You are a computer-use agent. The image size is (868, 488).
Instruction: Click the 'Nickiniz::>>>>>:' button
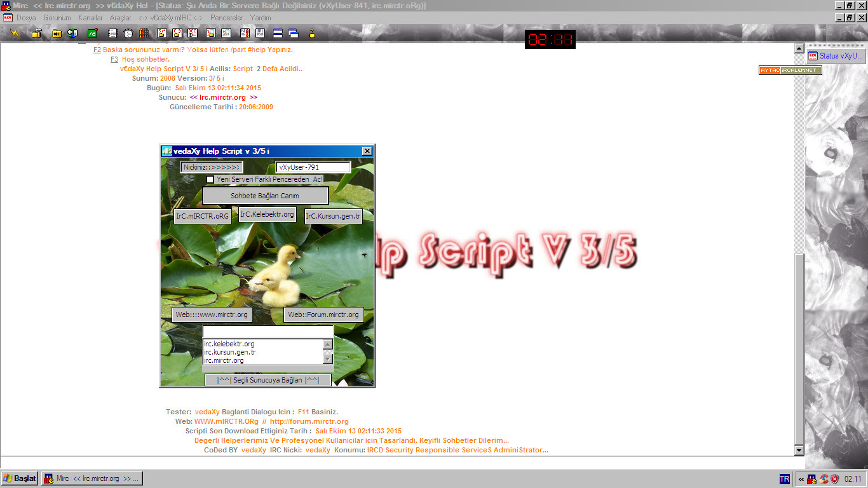[212, 167]
